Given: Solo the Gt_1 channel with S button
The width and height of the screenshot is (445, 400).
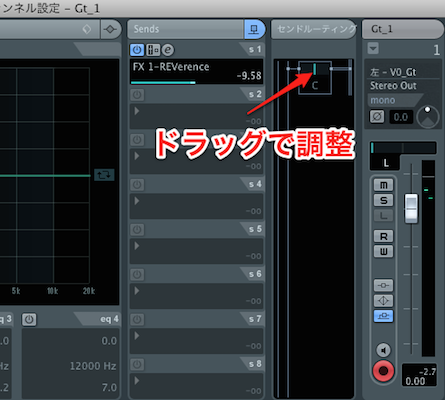Looking at the screenshot, I should click(x=384, y=200).
